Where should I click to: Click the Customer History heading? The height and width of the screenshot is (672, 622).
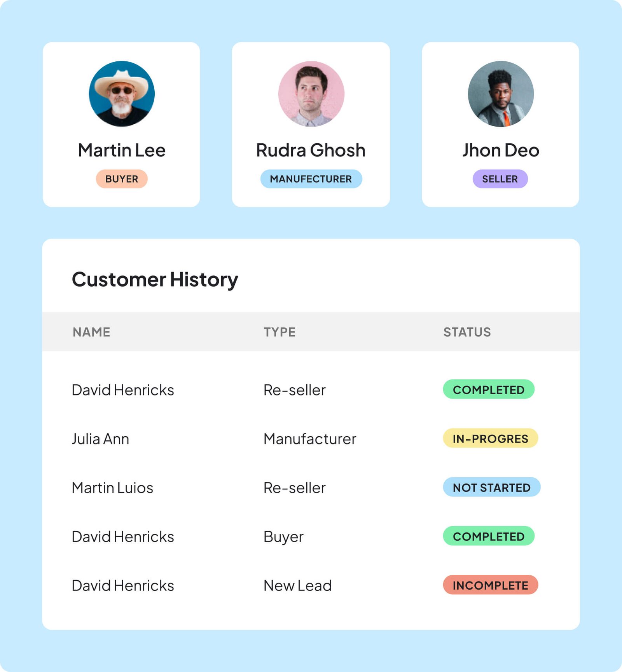tap(155, 280)
